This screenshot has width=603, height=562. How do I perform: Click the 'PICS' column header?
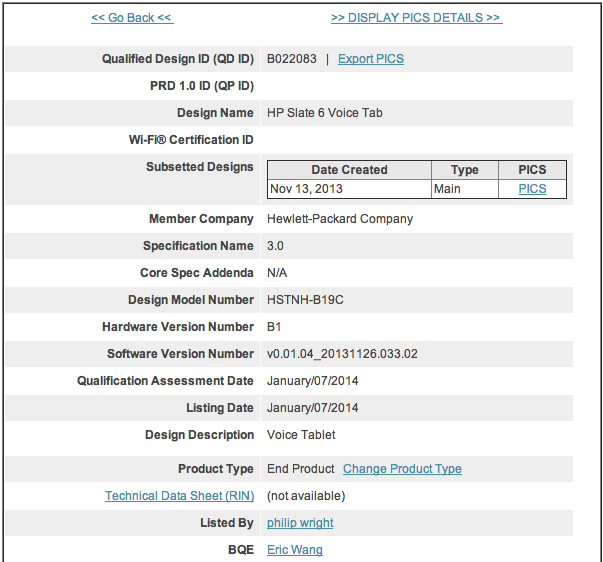(532, 170)
